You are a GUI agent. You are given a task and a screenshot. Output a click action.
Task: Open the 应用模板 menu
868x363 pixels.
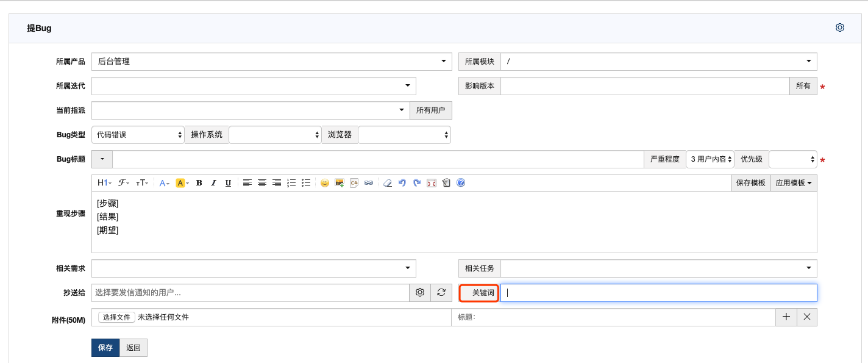[x=794, y=183]
